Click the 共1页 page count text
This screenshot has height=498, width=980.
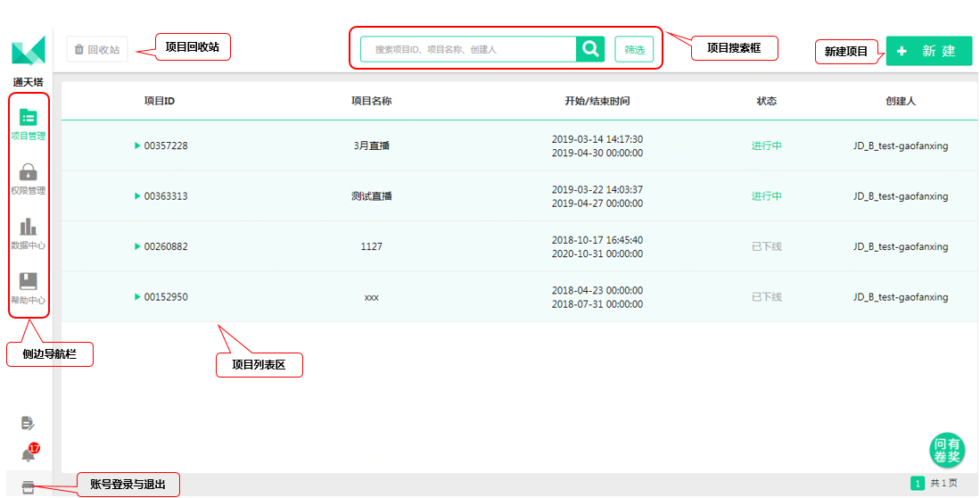[943, 483]
